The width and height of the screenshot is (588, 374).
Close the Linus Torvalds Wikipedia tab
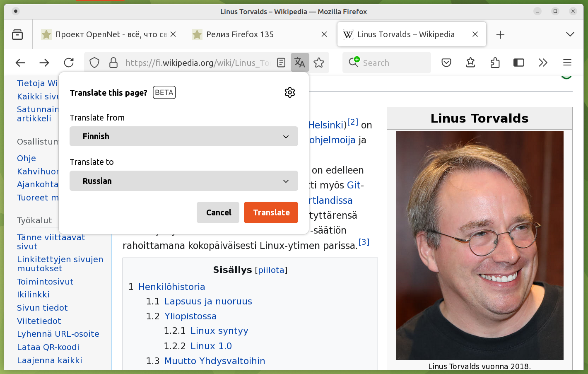(475, 34)
